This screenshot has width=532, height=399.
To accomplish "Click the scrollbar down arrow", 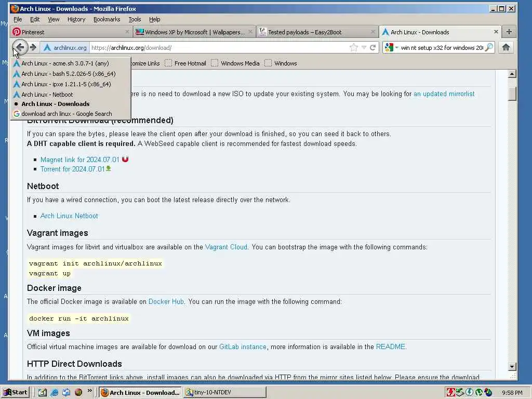I will (512, 366).
